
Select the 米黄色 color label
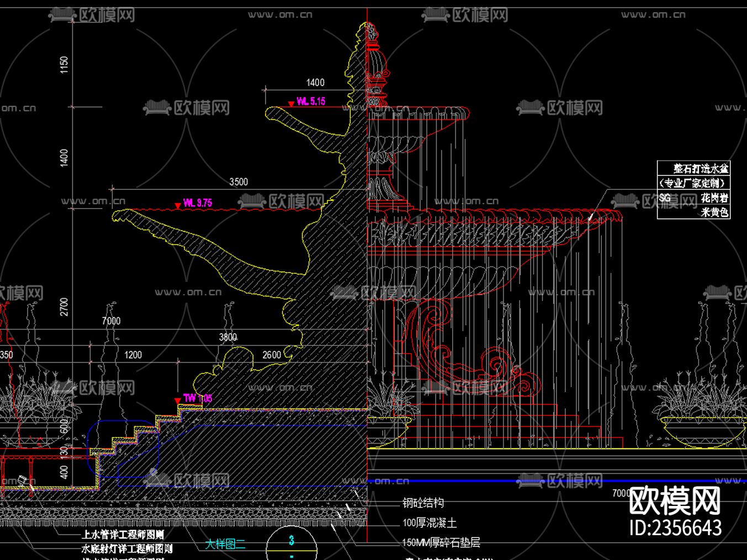(x=714, y=212)
